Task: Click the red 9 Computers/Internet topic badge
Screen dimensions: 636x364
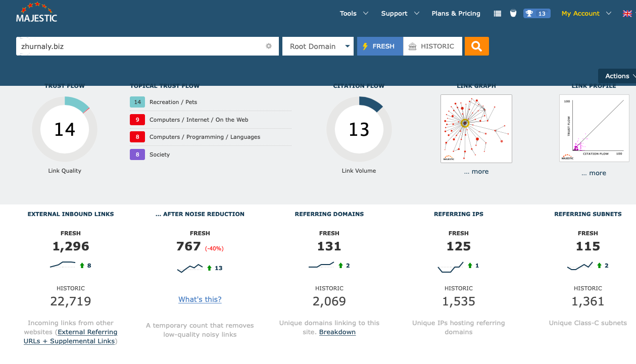Action: pyautogui.click(x=137, y=120)
